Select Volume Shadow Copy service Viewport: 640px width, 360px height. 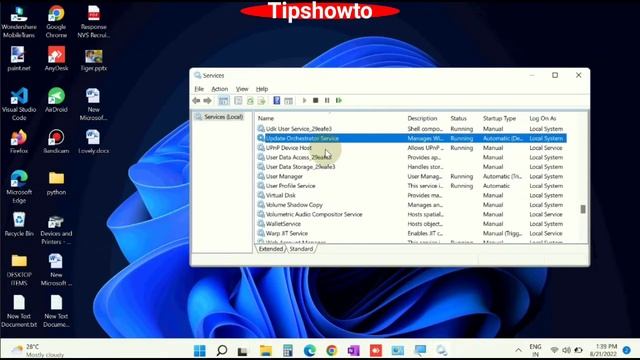[412, 205]
